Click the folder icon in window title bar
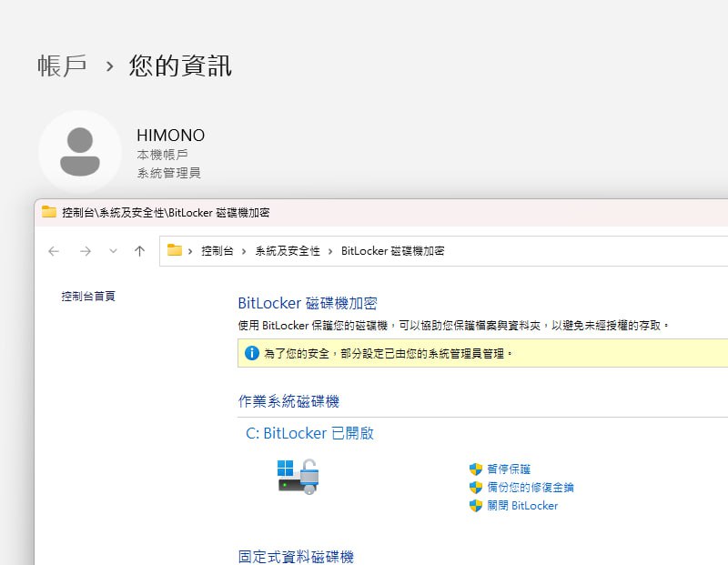Screen dimensions: 728x565 (x=49, y=212)
